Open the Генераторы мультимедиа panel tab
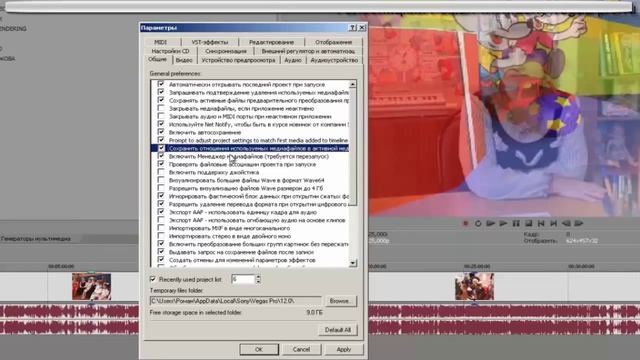Image resolution: width=640 pixels, height=360 pixels. coord(36,238)
